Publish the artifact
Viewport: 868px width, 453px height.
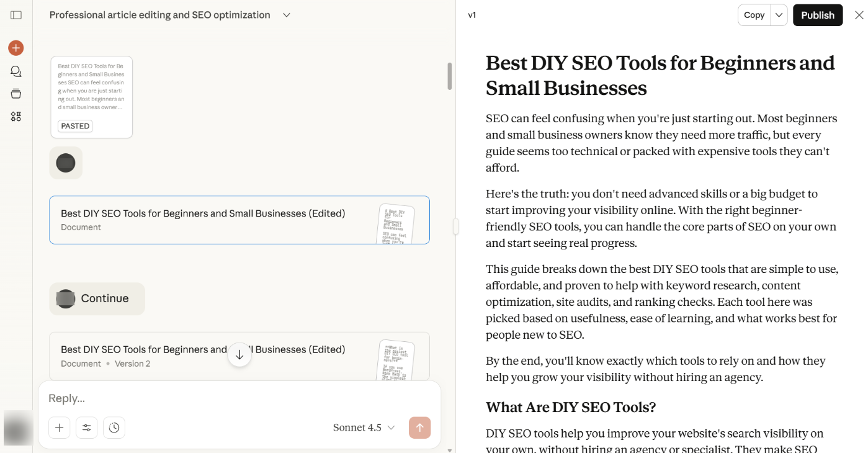tap(817, 15)
